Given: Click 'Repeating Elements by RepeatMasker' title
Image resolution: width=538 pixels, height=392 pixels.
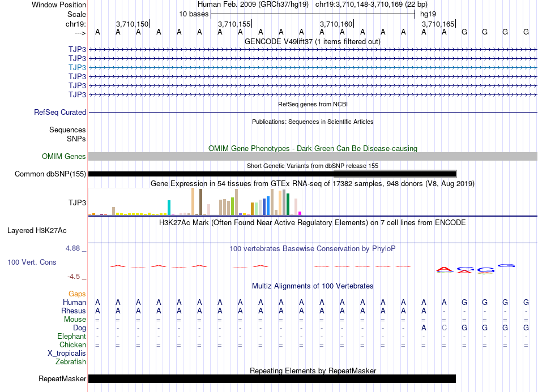Looking at the screenshot, I should [x=313, y=371].
